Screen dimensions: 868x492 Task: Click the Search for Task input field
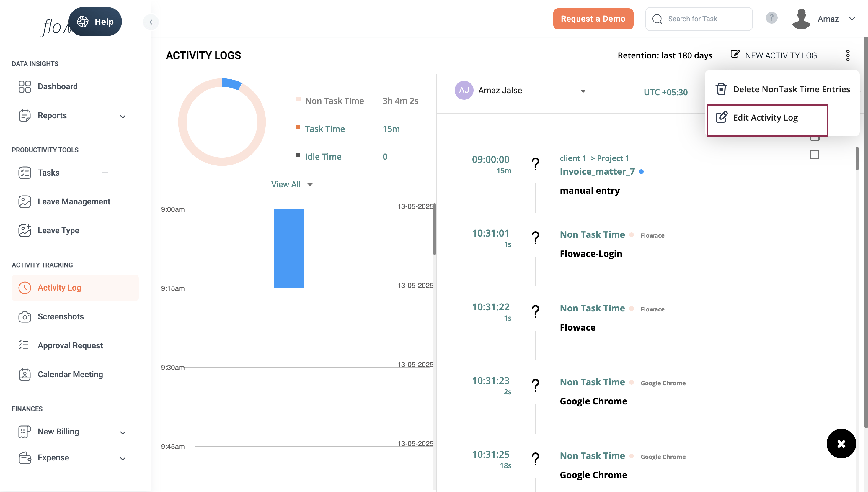699,19
